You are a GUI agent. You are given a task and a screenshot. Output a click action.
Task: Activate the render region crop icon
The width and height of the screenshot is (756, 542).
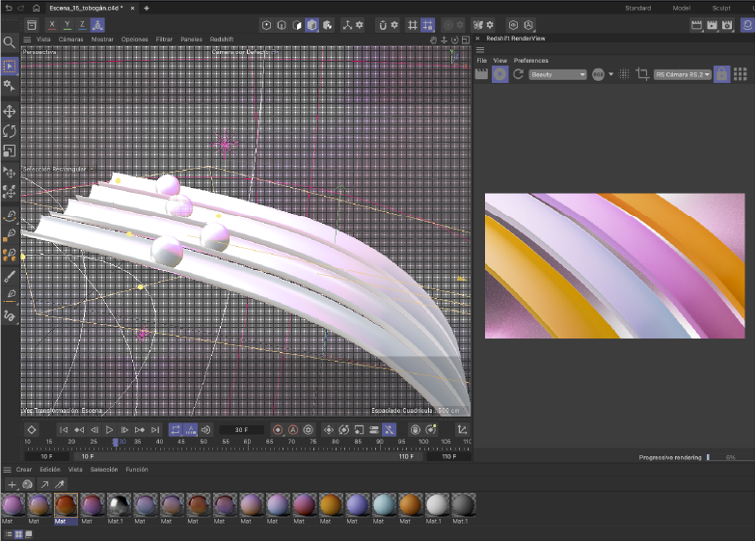(641, 74)
